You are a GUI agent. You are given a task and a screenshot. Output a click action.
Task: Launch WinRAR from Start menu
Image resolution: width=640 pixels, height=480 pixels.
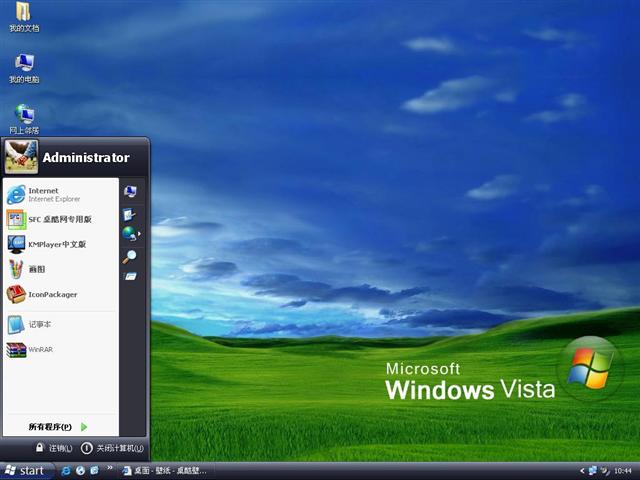(x=61, y=349)
